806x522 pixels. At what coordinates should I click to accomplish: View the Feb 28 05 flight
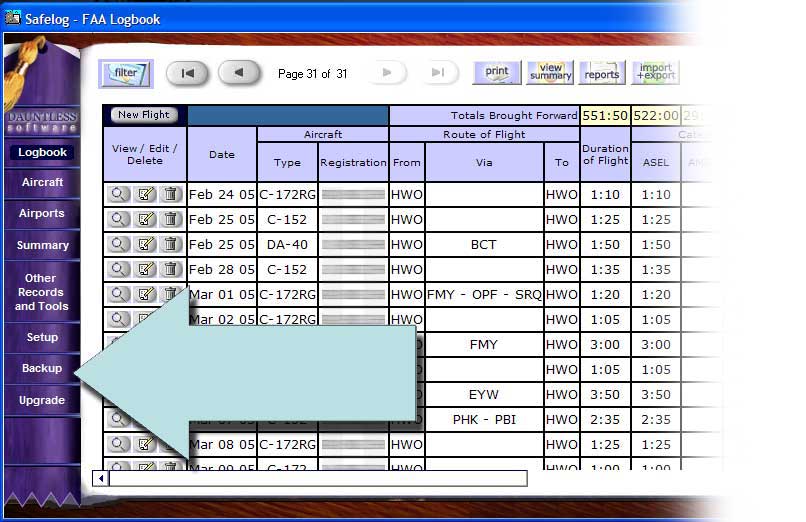click(118, 269)
